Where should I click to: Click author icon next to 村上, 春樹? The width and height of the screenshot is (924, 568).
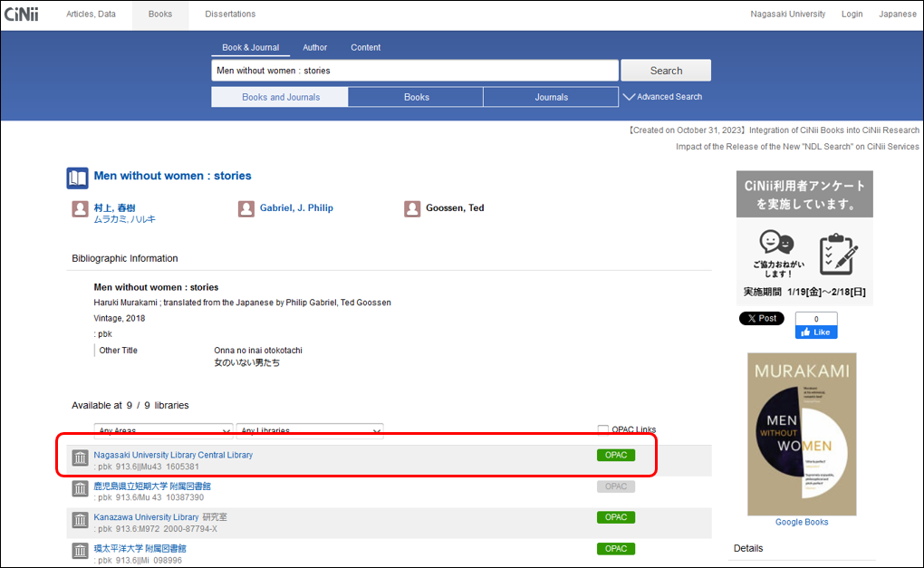tap(80, 209)
